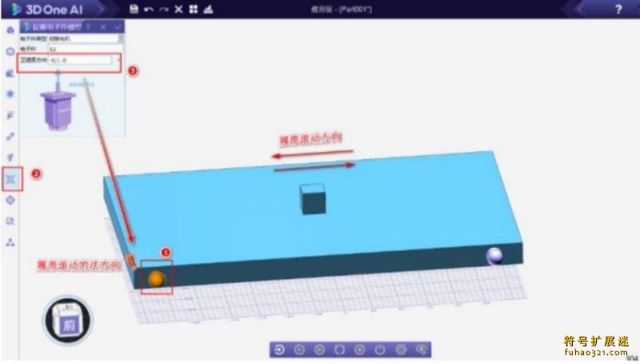The image size is (640, 364).
Task: Click the X delete icon in top toolbar
Action: click(x=178, y=9)
